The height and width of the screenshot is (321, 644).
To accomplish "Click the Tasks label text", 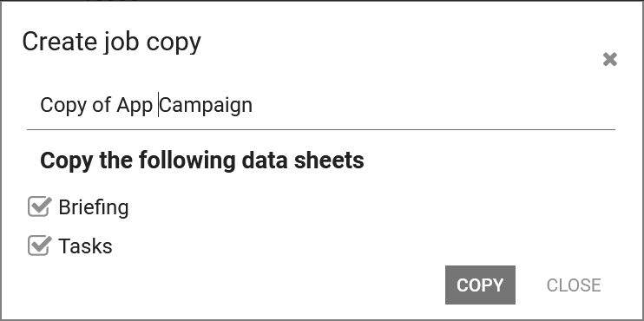I will 85,246.
